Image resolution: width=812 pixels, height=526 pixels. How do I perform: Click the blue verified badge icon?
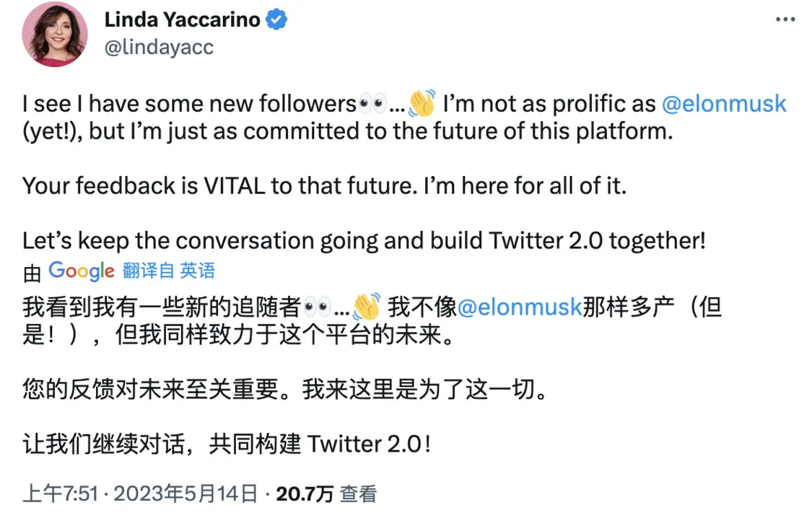pyautogui.click(x=277, y=20)
